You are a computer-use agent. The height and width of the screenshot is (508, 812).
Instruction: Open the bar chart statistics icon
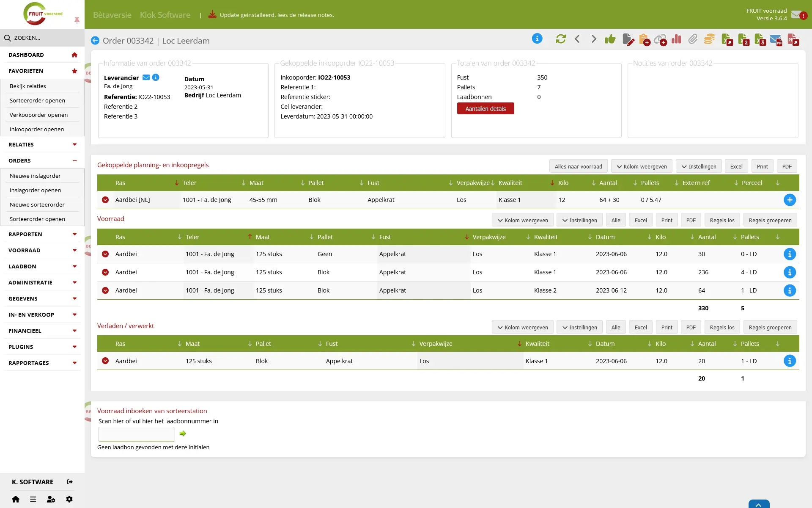coord(677,39)
